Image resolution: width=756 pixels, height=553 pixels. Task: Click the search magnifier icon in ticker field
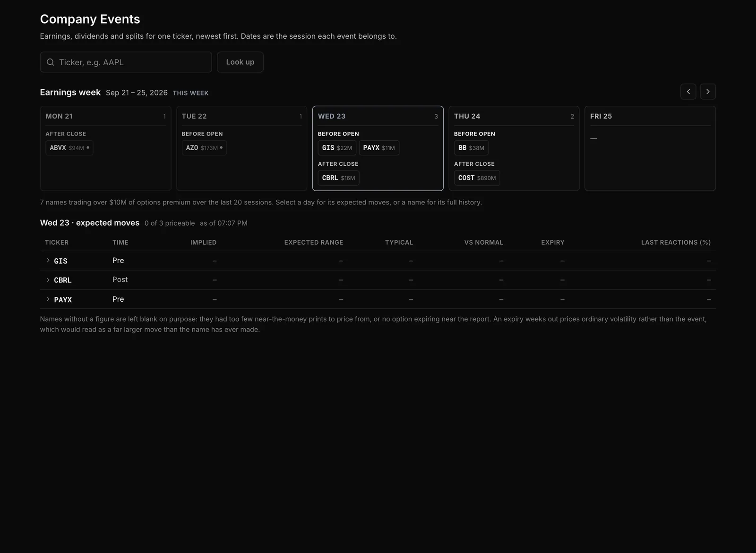coord(51,62)
